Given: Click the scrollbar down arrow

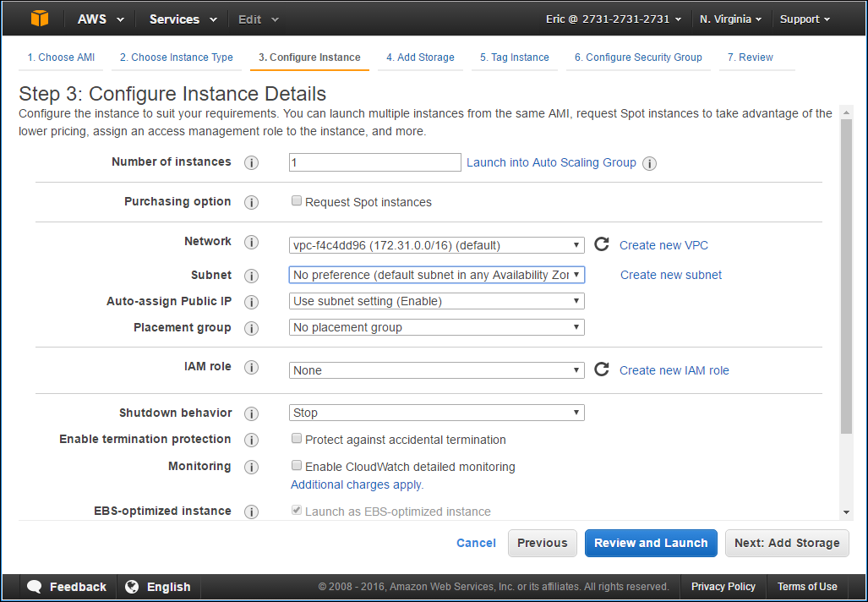Looking at the screenshot, I should pyautogui.click(x=846, y=513).
